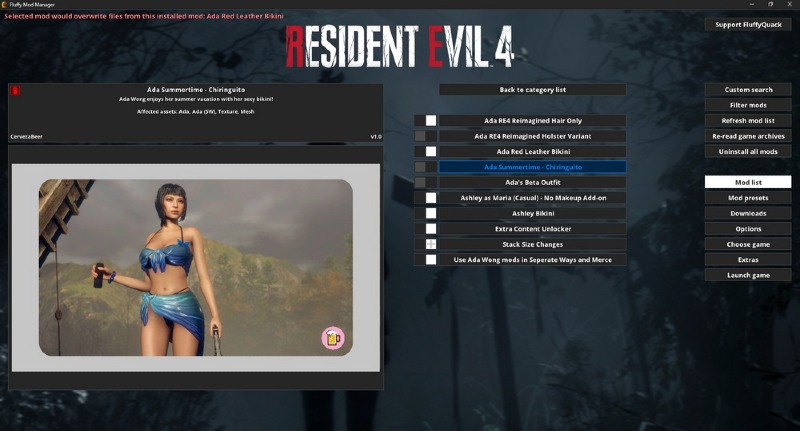Screen dimensions: 800x431
Task: Click 'Ada Summertime - Chiringuito' info panel title
Action: tap(196, 90)
